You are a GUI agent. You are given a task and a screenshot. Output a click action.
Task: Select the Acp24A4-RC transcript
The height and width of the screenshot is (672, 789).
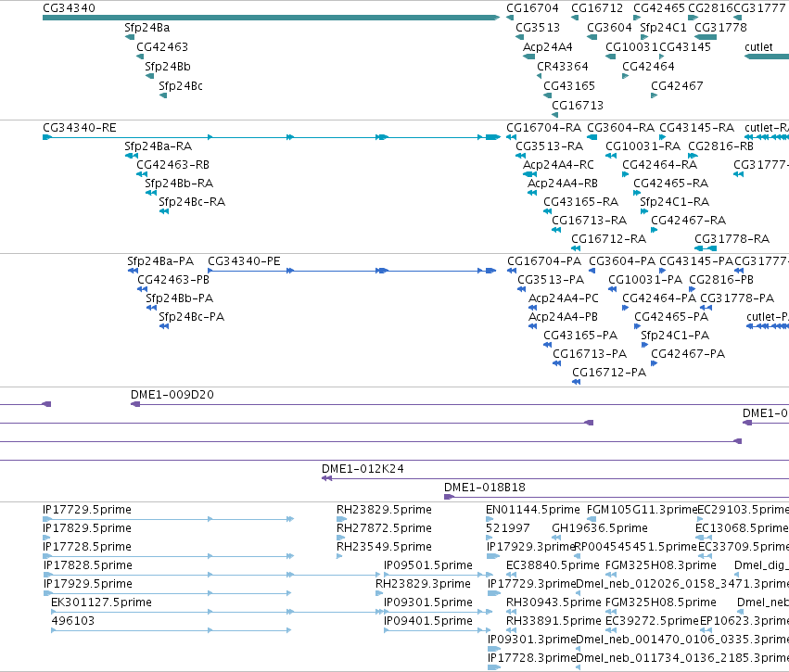(529, 174)
